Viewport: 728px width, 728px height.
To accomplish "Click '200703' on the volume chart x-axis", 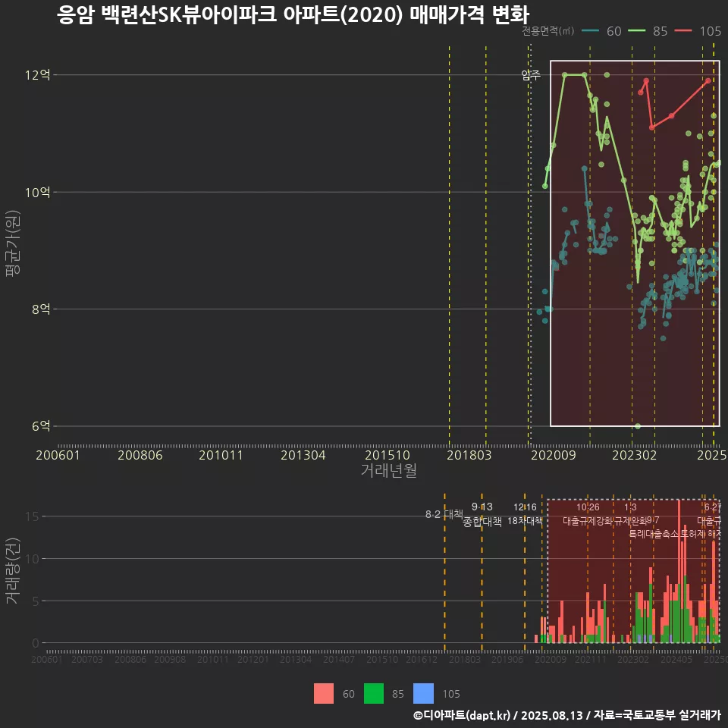I will [86, 659].
